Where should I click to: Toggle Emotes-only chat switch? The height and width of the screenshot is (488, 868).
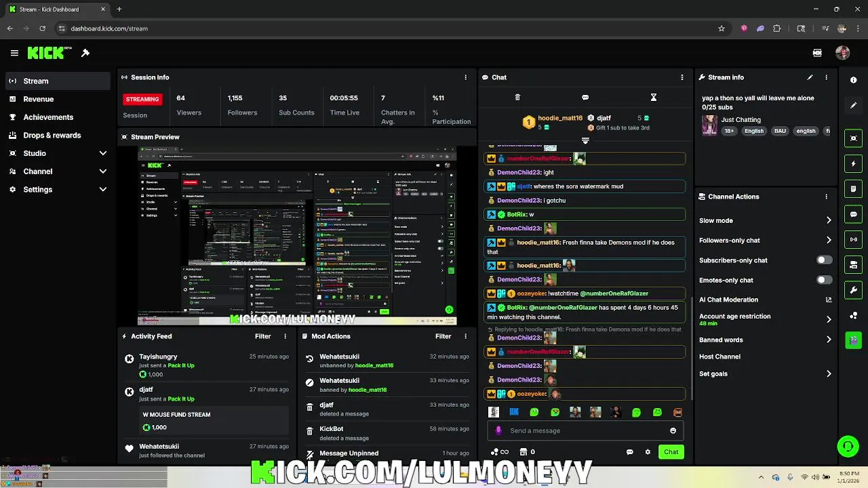(824, 280)
